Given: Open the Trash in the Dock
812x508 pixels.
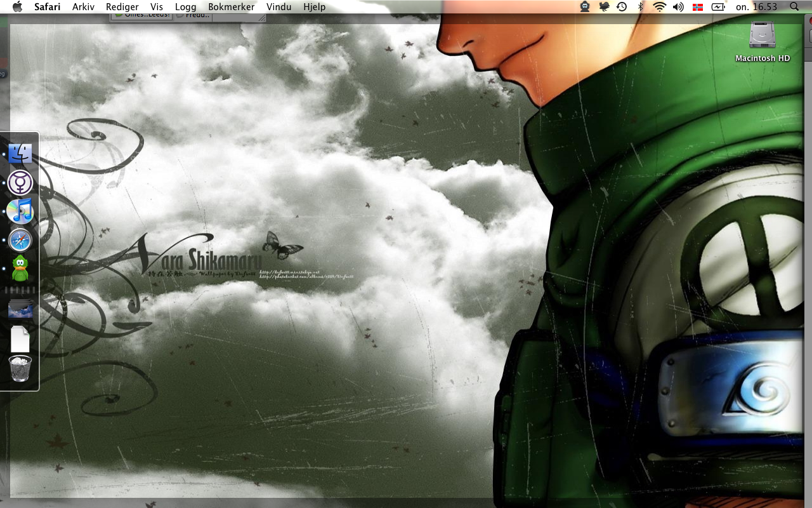Looking at the screenshot, I should pyautogui.click(x=20, y=368).
